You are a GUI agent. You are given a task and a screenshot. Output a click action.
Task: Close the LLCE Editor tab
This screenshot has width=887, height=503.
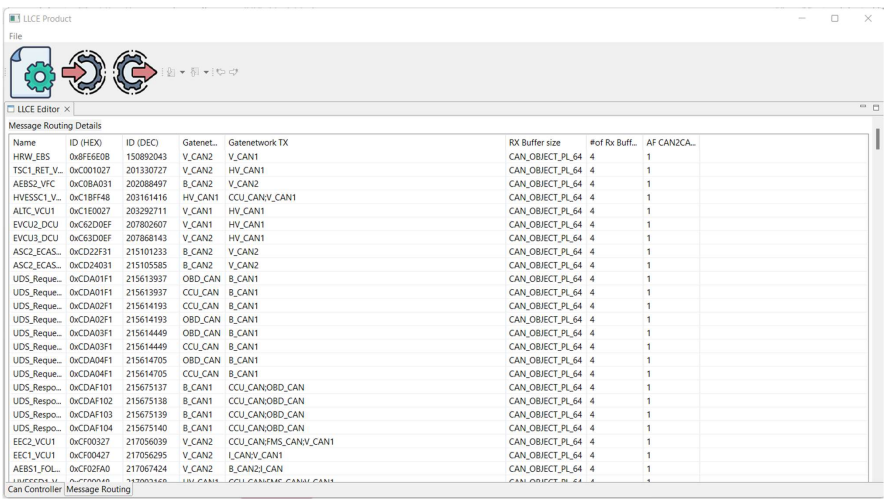pos(68,109)
